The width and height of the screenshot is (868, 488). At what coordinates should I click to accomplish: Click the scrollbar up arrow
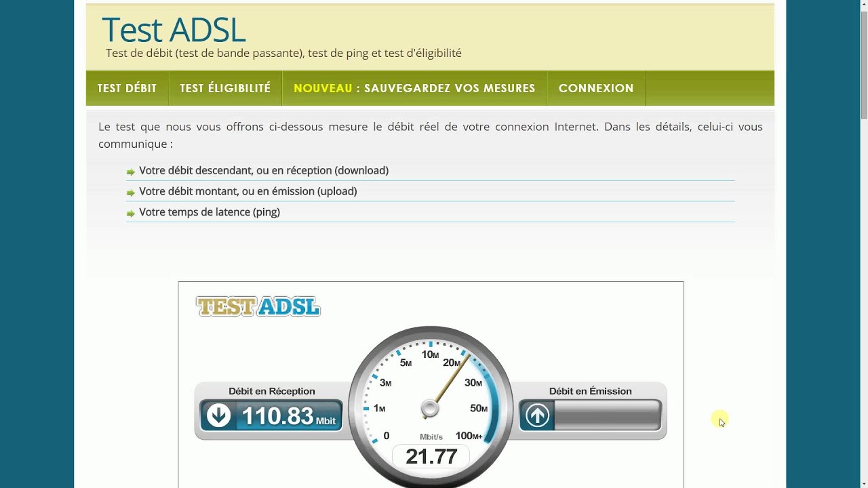tap(864, 5)
